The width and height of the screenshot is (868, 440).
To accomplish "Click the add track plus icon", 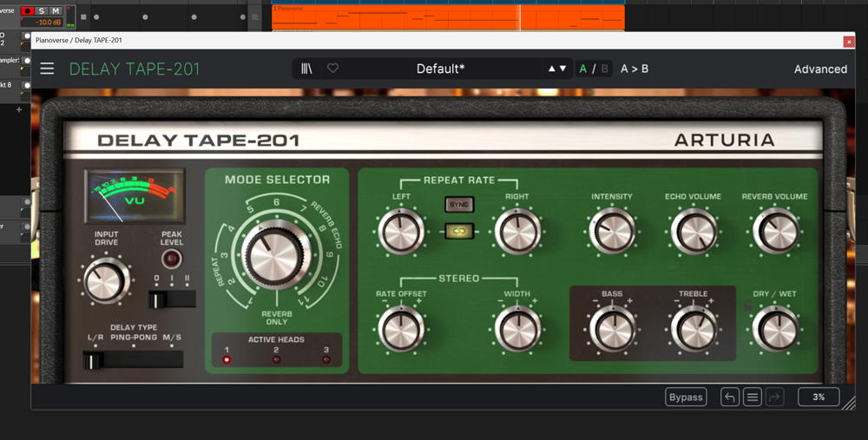I will click(19, 110).
